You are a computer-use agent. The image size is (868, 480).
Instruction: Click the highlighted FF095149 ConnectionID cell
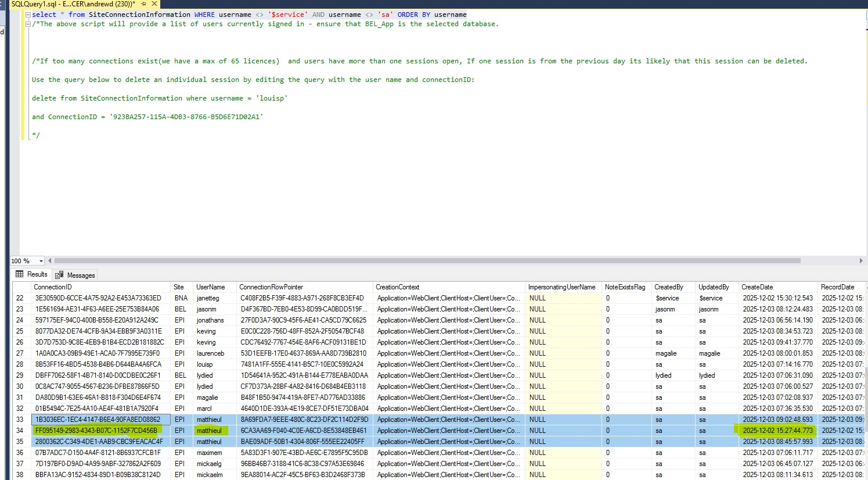pos(96,431)
